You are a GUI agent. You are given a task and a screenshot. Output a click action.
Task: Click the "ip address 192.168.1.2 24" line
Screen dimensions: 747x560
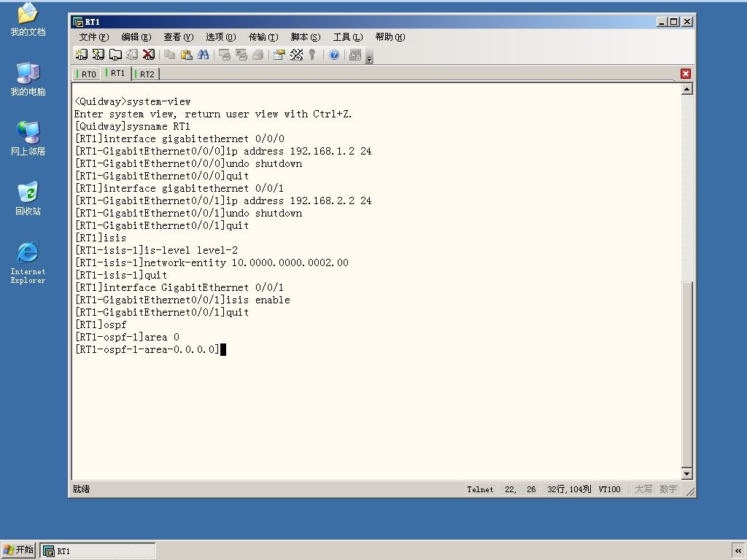223,152
